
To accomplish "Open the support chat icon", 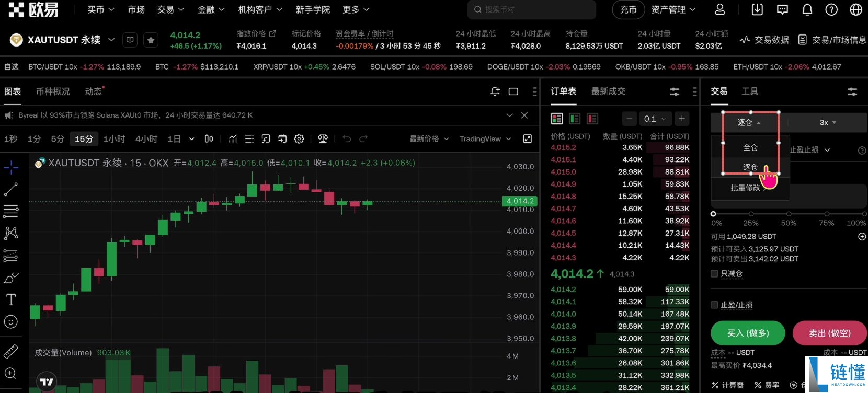I will click(x=783, y=9).
